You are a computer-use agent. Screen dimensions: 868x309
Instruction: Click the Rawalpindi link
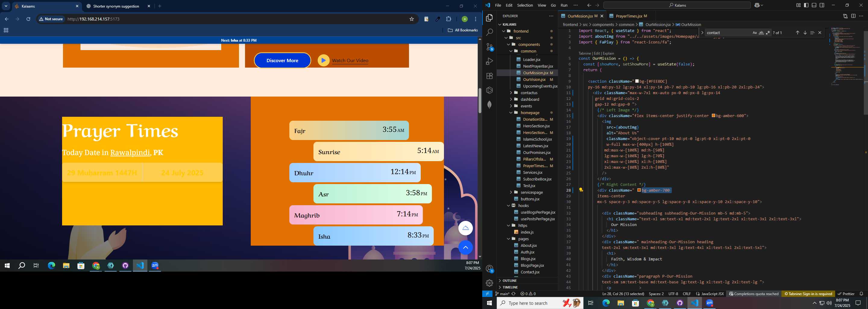[x=130, y=152]
